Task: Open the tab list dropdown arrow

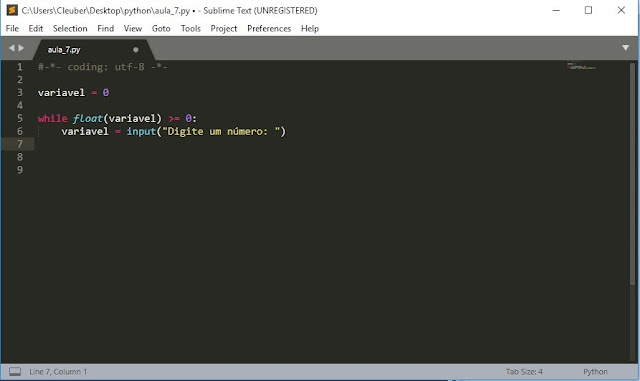Action: (x=625, y=48)
